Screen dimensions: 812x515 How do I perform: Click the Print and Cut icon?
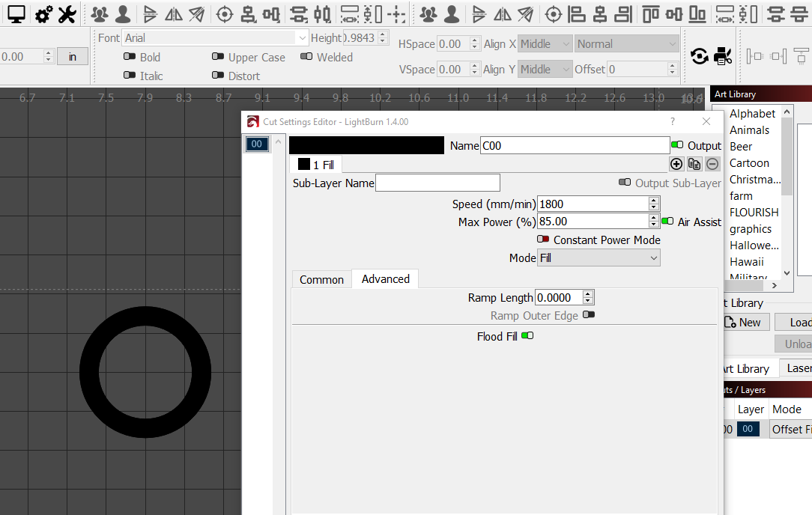click(x=721, y=55)
